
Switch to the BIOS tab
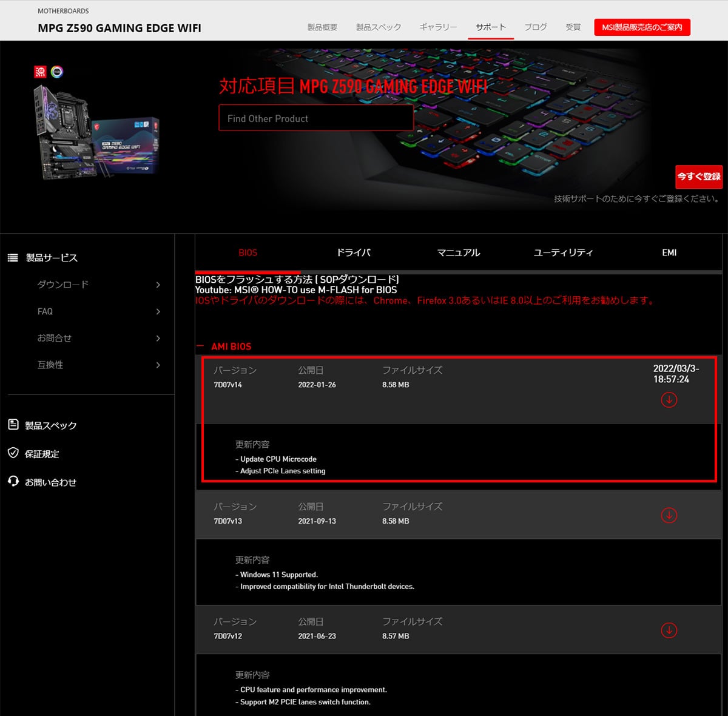pos(248,252)
